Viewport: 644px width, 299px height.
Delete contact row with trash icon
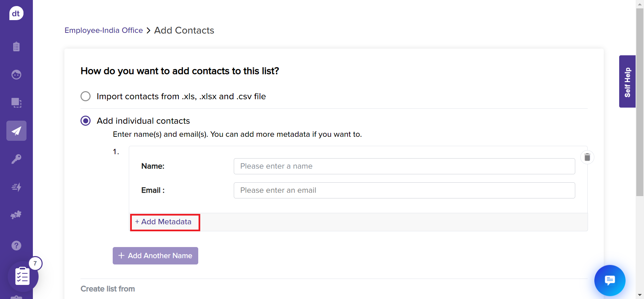coord(587,157)
